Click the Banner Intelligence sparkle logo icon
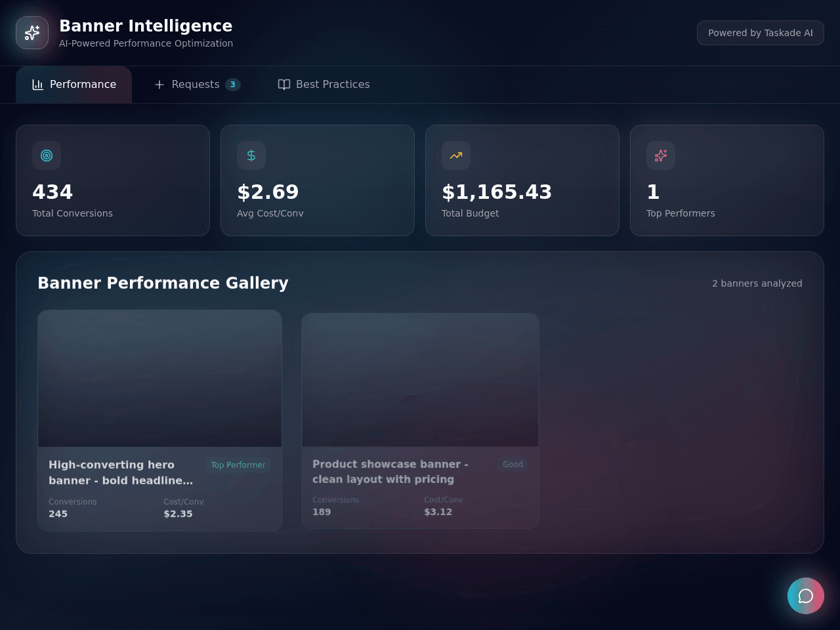840x630 pixels. (x=32, y=33)
